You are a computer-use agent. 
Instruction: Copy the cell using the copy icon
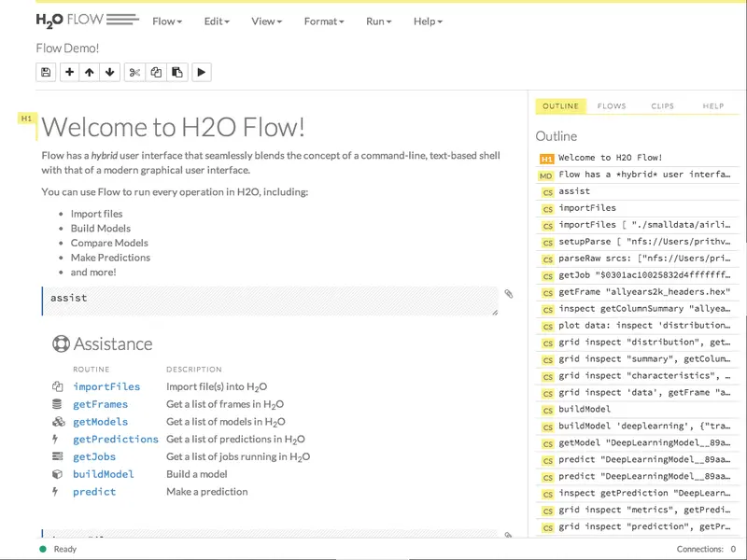tap(156, 73)
